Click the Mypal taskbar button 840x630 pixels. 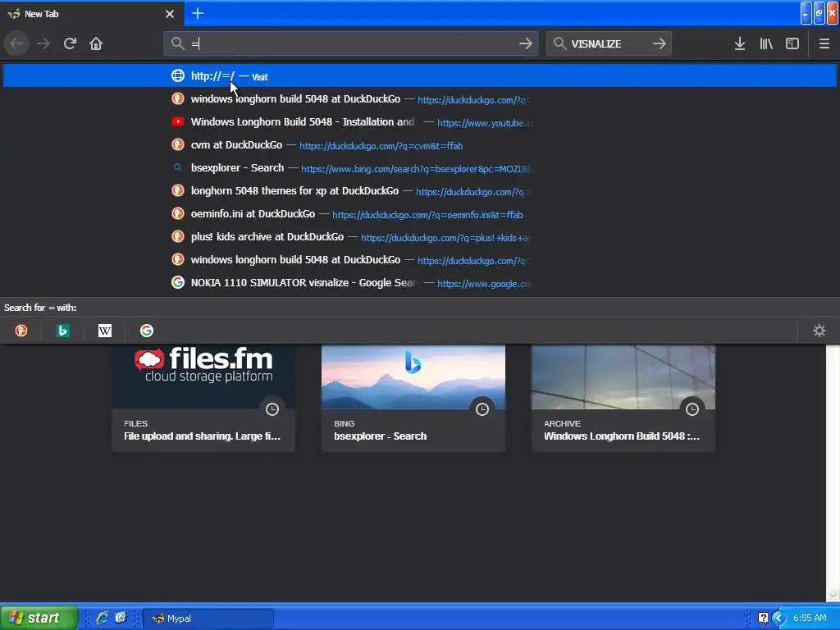pos(208,619)
